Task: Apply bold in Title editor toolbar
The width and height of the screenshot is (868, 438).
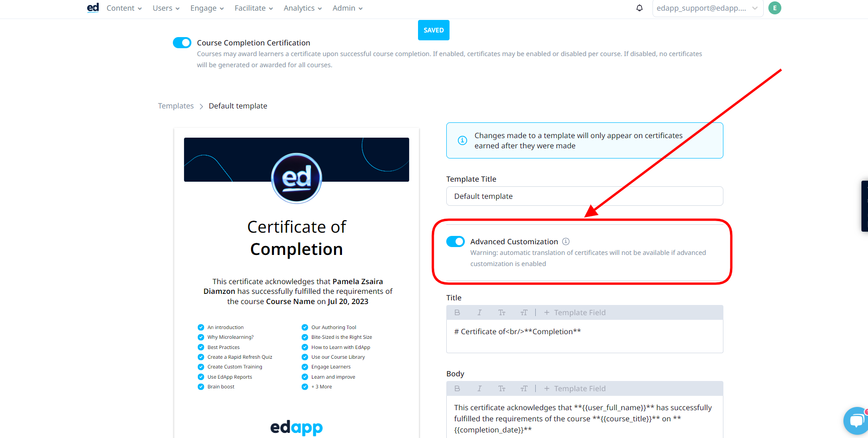Action: [457, 313]
